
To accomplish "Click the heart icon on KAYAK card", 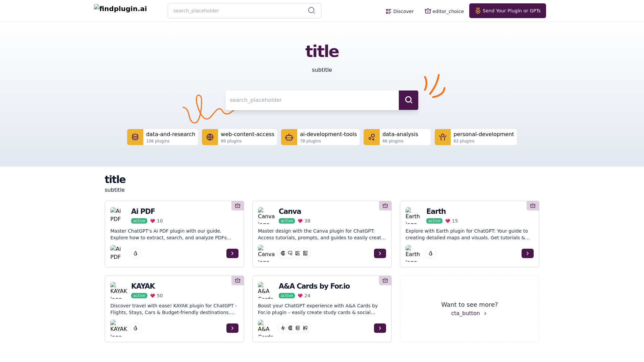I will 153,296.
